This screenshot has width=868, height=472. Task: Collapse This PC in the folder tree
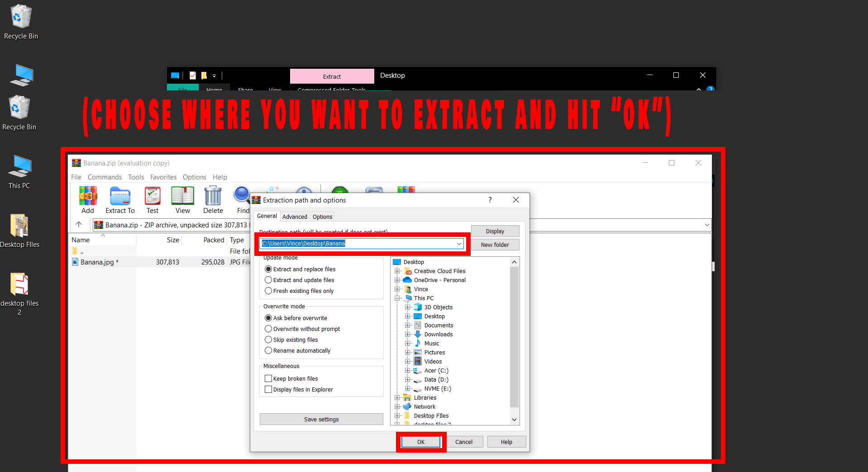pyautogui.click(x=398, y=298)
